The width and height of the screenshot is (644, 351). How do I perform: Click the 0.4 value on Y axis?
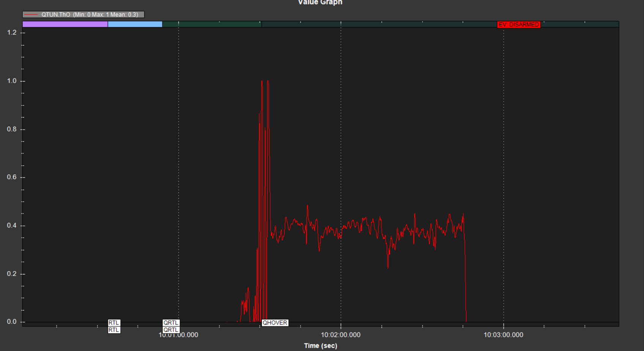[x=12, y=226]
